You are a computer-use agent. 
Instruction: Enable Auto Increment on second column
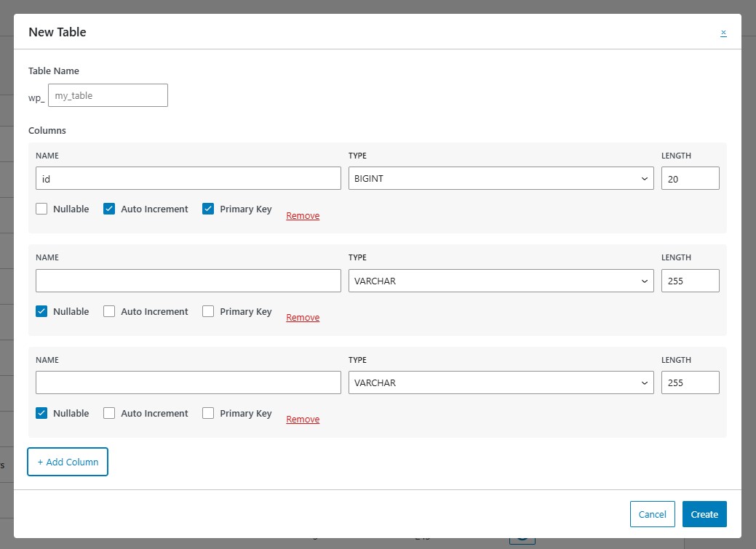click(x=109, y=311)
